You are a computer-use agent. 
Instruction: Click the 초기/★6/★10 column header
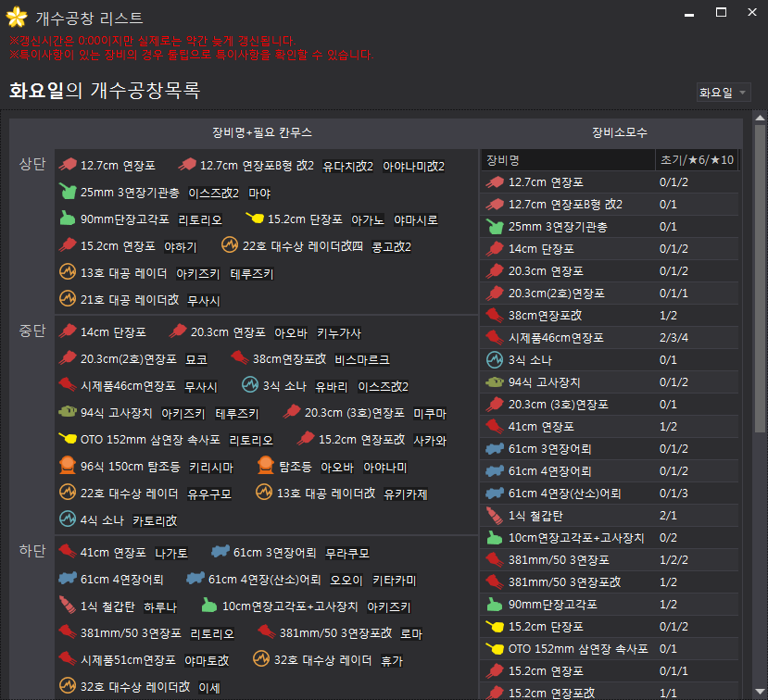click(x=697, y=159)
